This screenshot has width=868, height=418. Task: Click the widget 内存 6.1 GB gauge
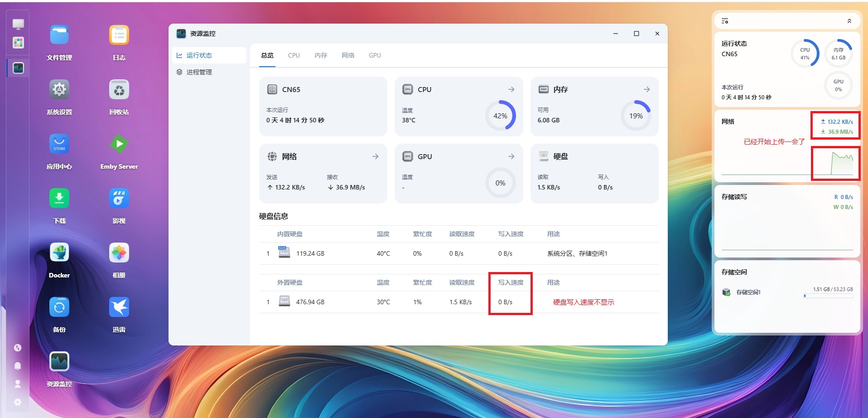pos(839,53)
